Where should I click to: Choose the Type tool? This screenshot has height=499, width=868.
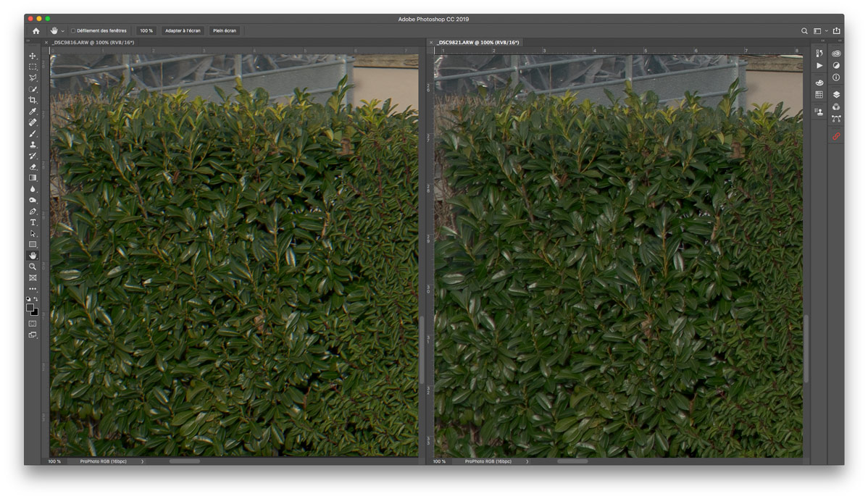[33, 222]
